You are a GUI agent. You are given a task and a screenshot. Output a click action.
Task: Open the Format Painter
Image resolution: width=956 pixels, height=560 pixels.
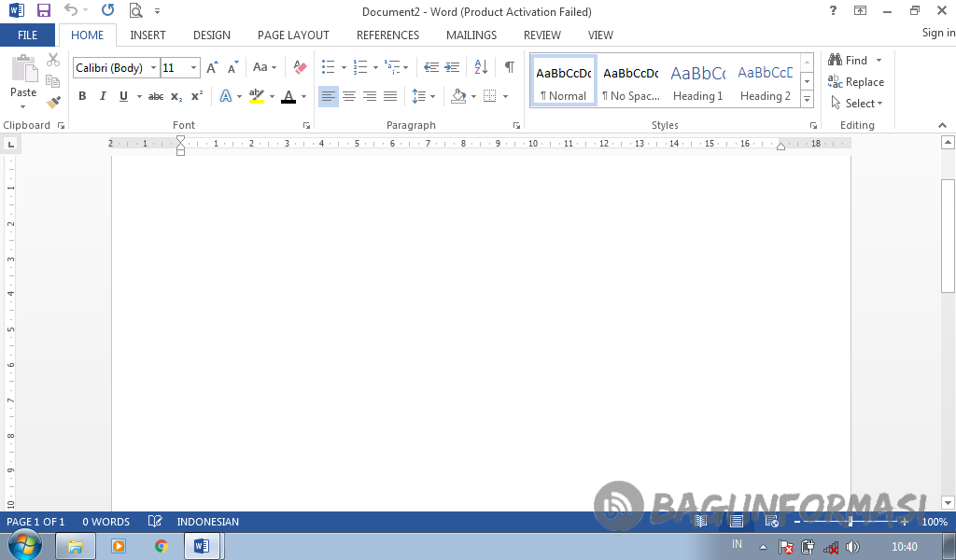(53, 103)
